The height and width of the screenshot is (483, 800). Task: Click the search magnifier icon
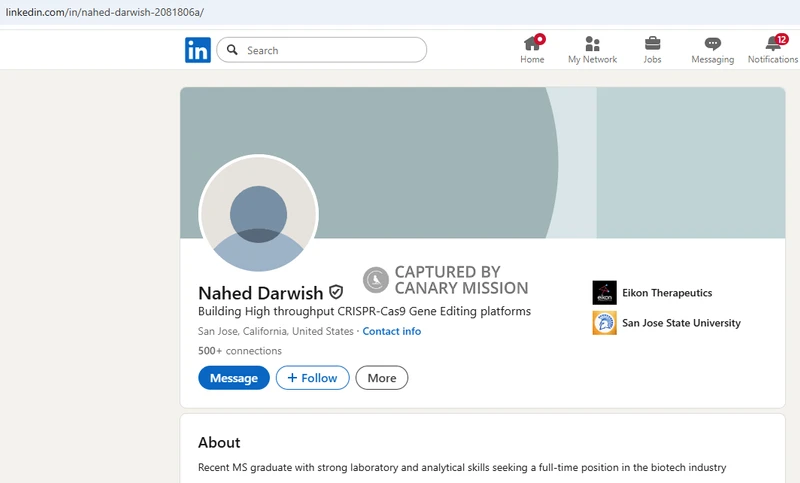pyautogui.click(x=232, y=49)
